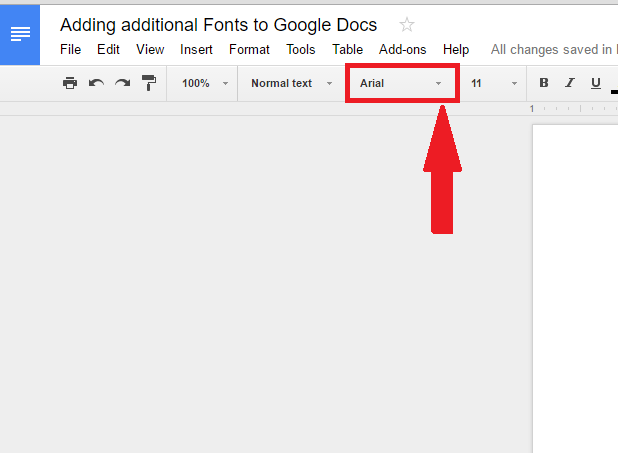Open the Arial font dropdown
This screenshot has width=618, height=453.
click(400, 83)
